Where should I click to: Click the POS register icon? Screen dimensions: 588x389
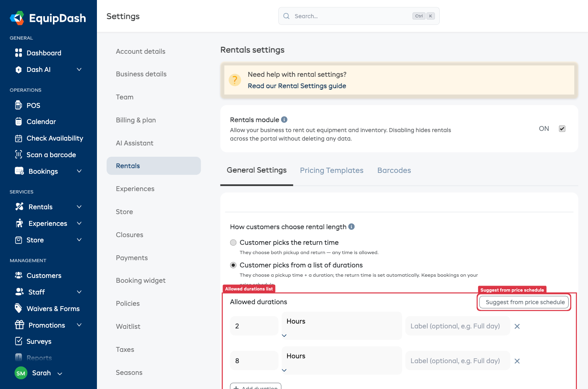(19, 105)
